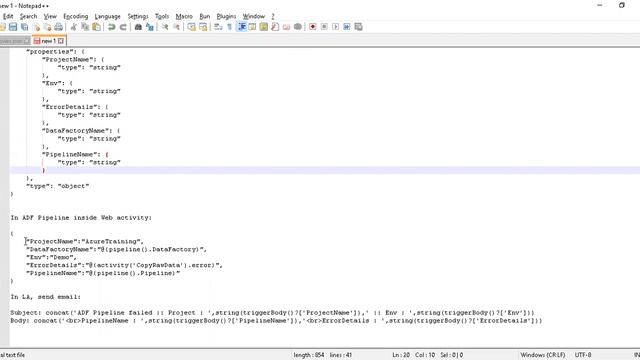Viewport: 640px width, 360px height.
Task: Click the "PipelineName":"@{pipeline().Pipeline}" line
Action: click(x=103, y=273)
